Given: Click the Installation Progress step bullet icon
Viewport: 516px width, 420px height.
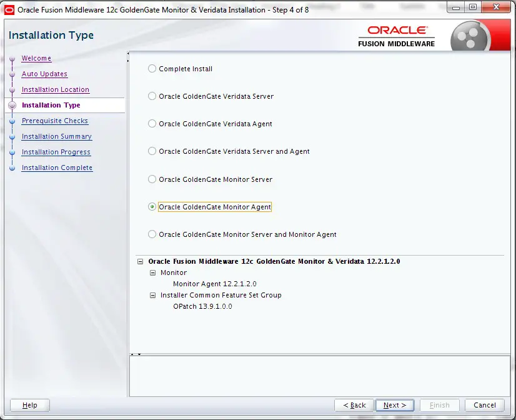Looking at the screenshot, I should (12, 152).
